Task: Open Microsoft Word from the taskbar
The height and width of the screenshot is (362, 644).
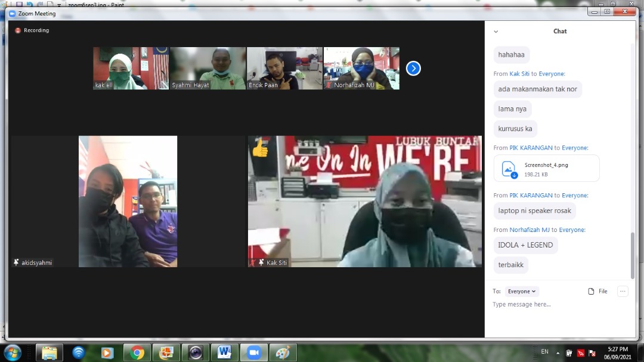Action: tap(224, 352)
